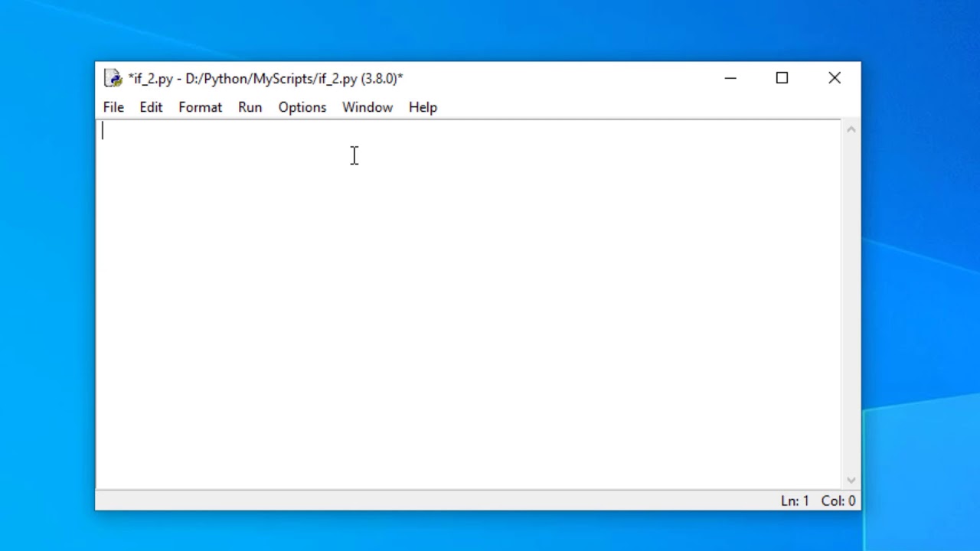Open the Edit menu

pyautogui.click(x=151, y=107)
